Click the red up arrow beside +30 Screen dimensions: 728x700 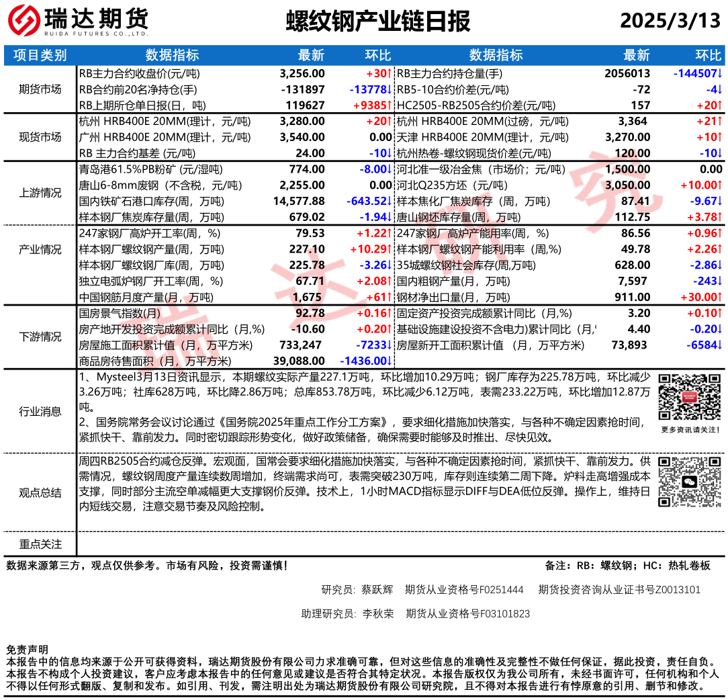tap(391, 73)
